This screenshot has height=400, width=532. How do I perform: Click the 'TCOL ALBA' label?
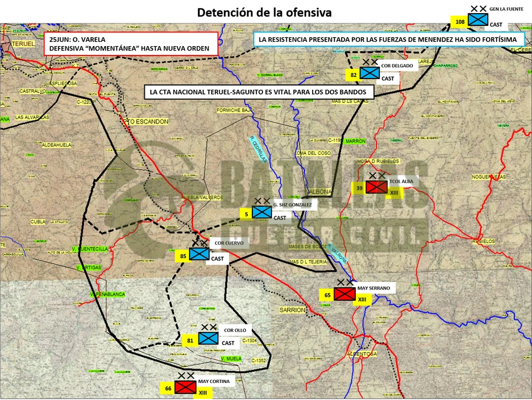click(401, 181)
